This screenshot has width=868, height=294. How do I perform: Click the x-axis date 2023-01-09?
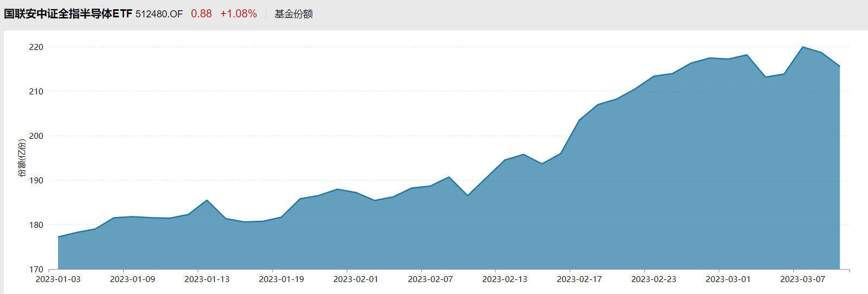click(132, 279)
